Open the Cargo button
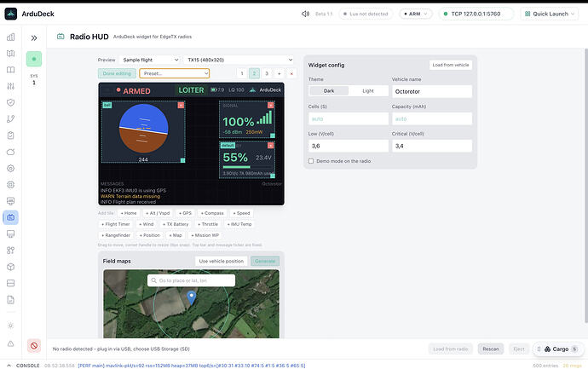 (558, 349)
